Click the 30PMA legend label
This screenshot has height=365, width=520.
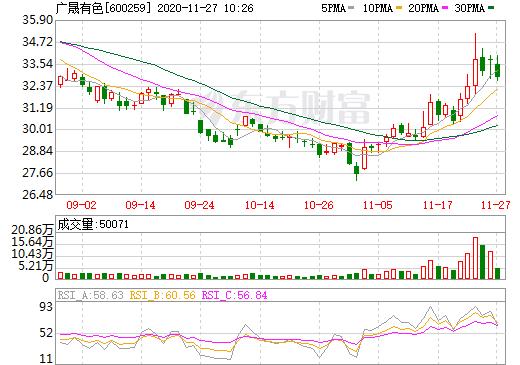[469, 8]
